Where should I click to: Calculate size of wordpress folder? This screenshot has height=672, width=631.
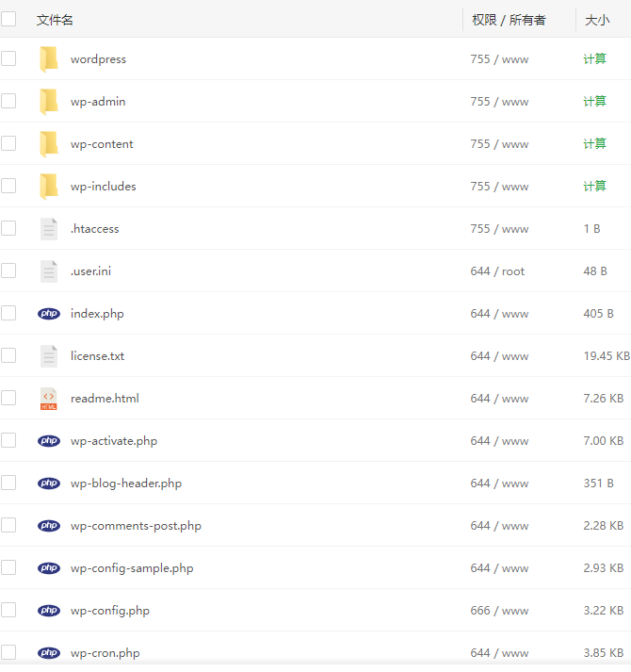pos(594,58)
